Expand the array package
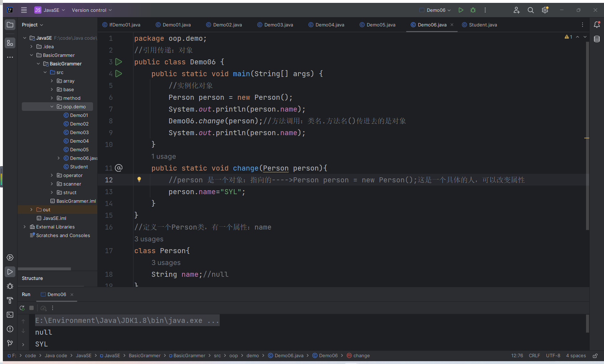The height and width of the screenshot is (364, 604). [x=52, y=81]
